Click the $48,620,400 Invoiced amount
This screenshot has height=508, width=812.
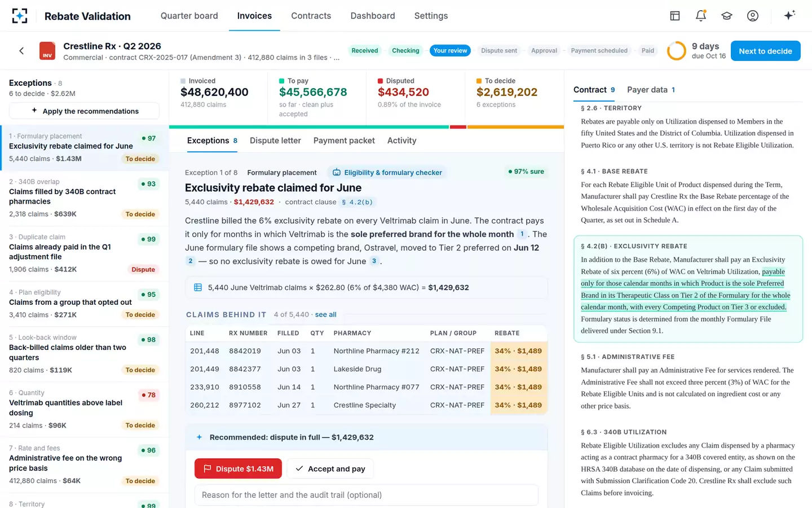(x=214, y=92)
